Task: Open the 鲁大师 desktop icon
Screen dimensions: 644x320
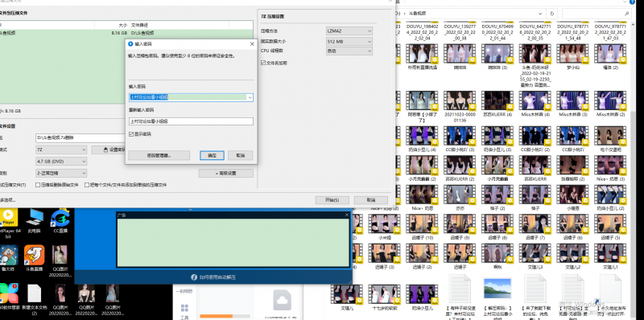Action: (9, 258)
